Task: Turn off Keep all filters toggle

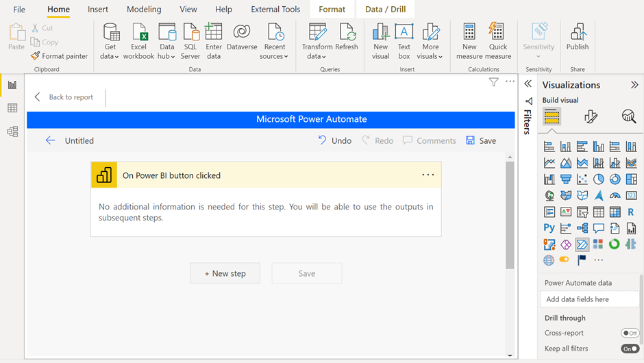Action: 630,349
